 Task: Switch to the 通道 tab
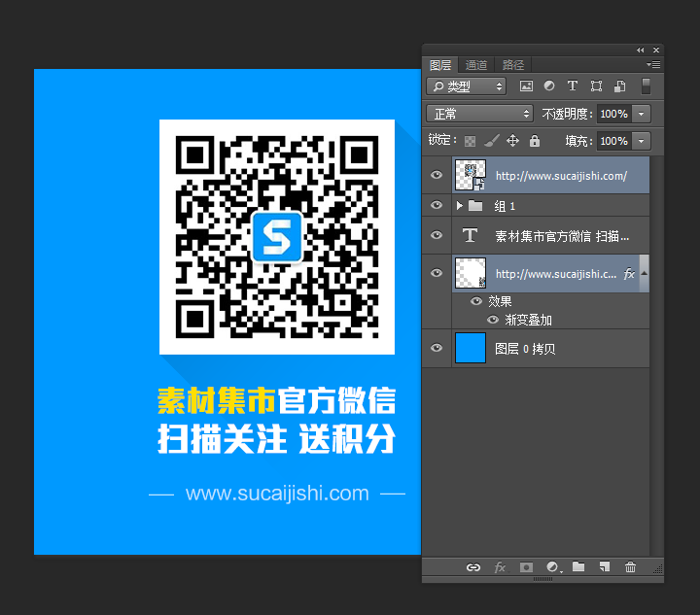476,65
